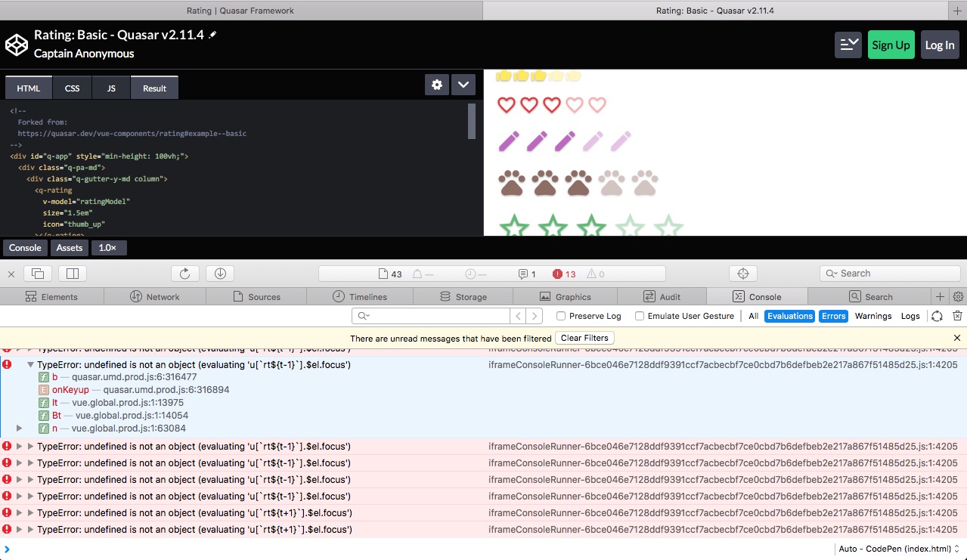Open the Network panel in Web Inspector

click(155, 296)
